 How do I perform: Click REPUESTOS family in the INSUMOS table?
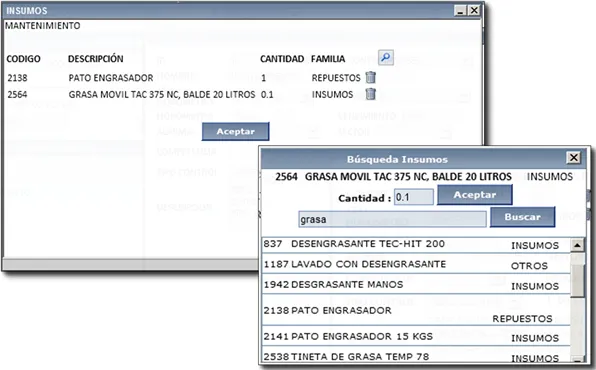[336, 78]
